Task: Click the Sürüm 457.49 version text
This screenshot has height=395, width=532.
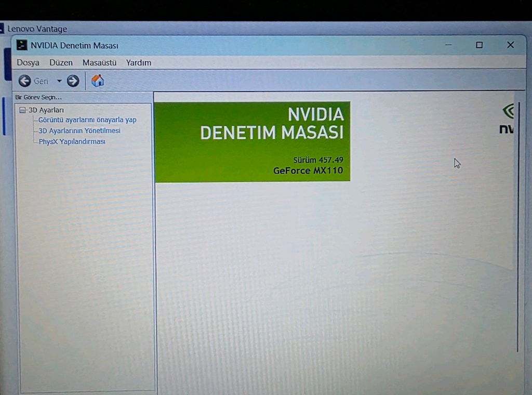Action: (318, 160)
